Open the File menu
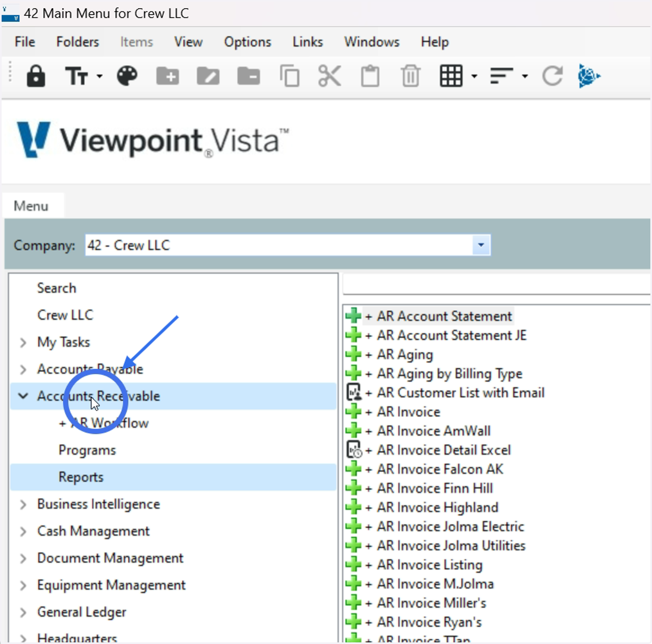652x644 pixels. click(25, 42)
